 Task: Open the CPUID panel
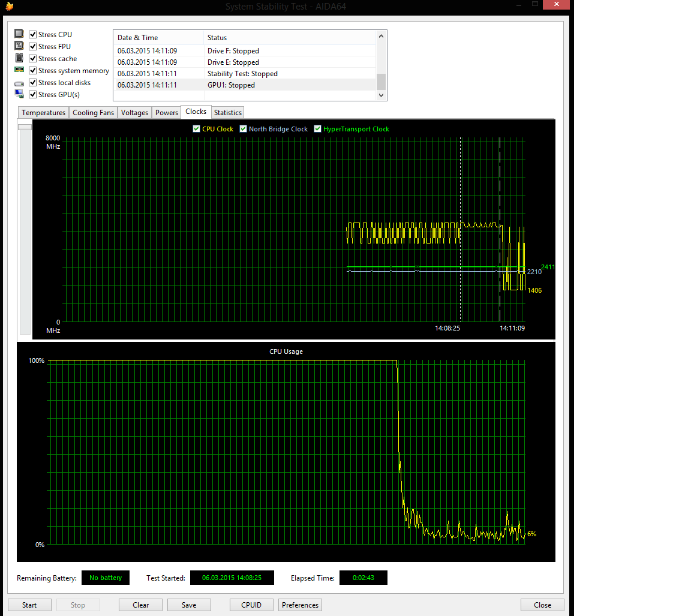(251, 605)
